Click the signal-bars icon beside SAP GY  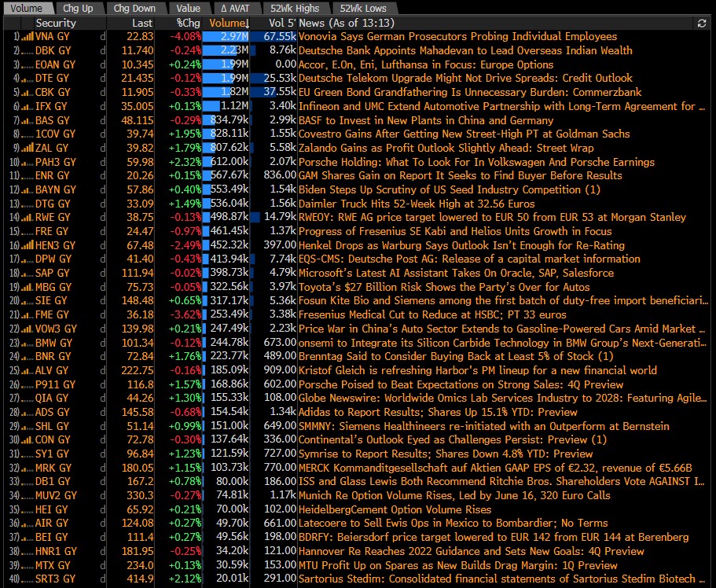click(27, 273)
